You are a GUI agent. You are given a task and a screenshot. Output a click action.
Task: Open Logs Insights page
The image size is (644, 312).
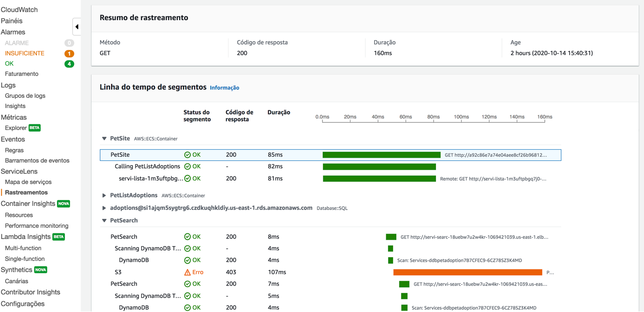(15, 106)
